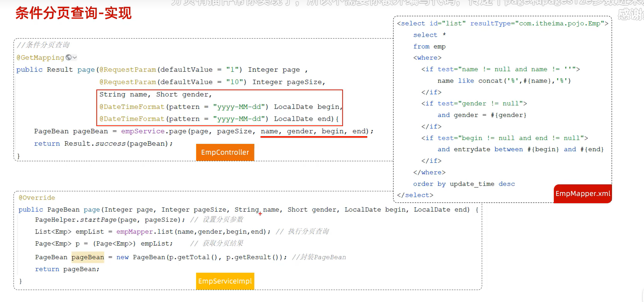Click 'from emp' in the mapper XML
This screenshot has height=302, width=644.
point(429,47)
